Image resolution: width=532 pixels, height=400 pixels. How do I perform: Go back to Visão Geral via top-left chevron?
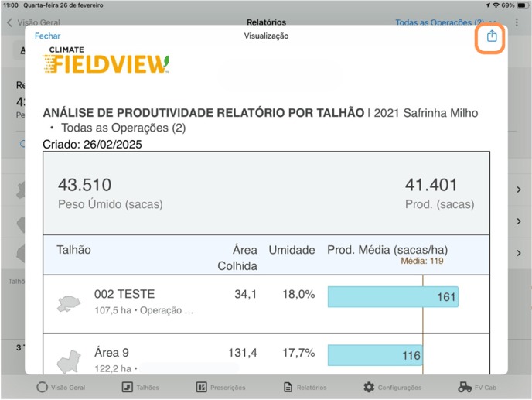click(9, 22)
